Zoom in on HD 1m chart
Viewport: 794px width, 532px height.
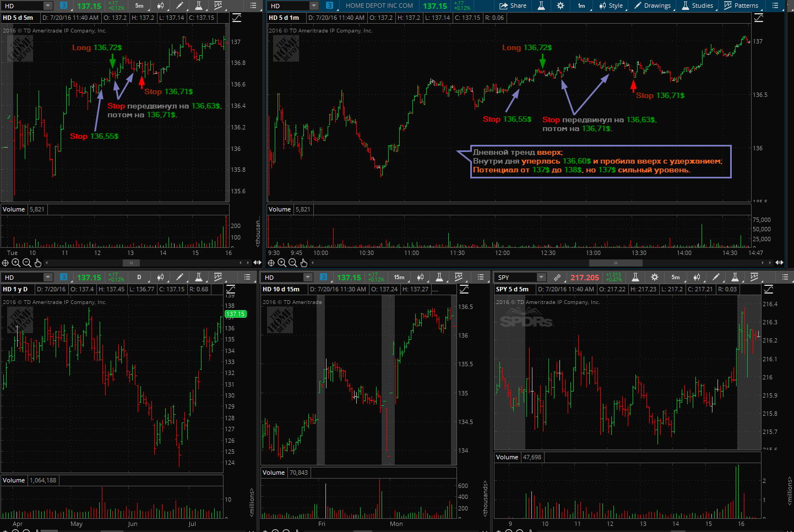pos(281,263)
